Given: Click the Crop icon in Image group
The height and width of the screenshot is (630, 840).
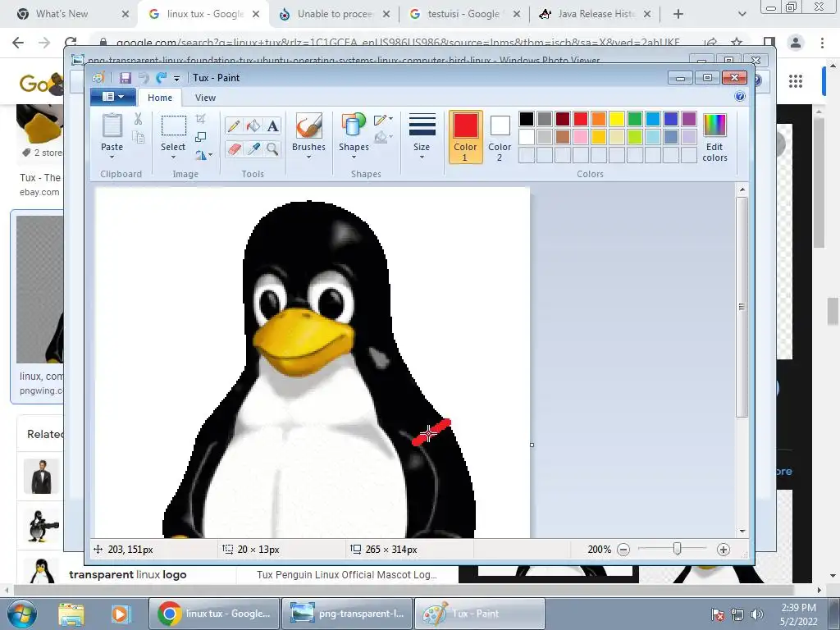Looking at the screenshot, I should coord(200,118).
